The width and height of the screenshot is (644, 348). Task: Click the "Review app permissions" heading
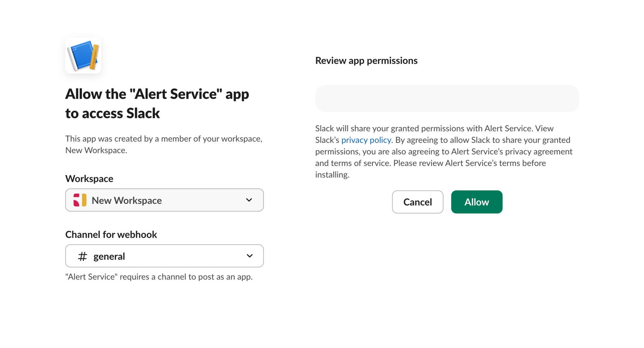pyautogui.click(x=366, y=61)
